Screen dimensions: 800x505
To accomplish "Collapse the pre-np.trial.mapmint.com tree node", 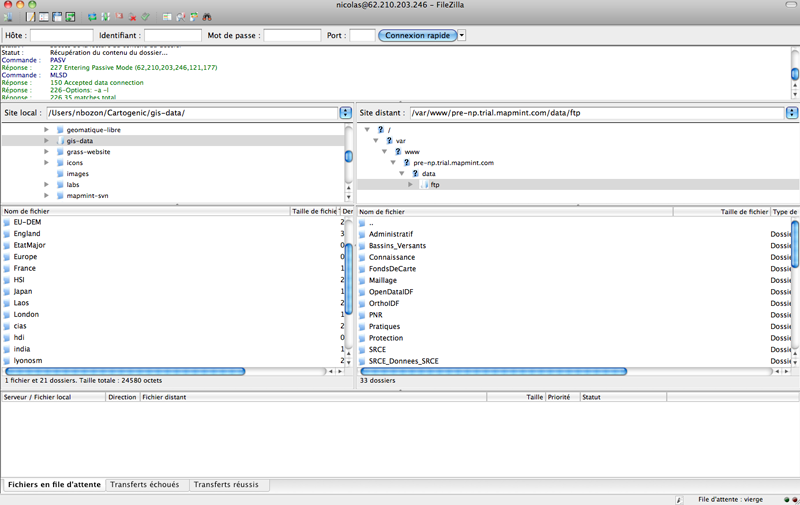I will click(x=393, y=162).
